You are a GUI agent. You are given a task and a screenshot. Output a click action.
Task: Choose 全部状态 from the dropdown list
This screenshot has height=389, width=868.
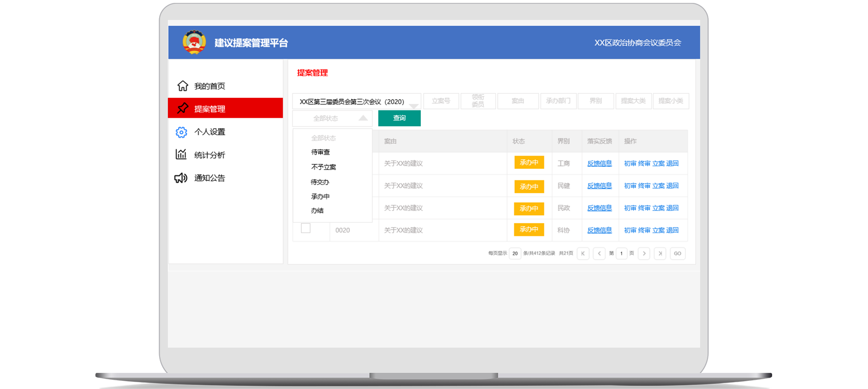(324, 138)
